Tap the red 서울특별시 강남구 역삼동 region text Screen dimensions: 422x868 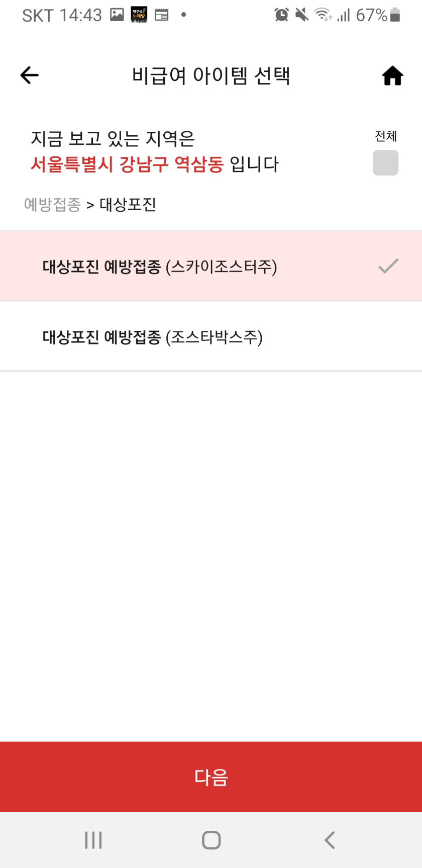pos(125,164)
